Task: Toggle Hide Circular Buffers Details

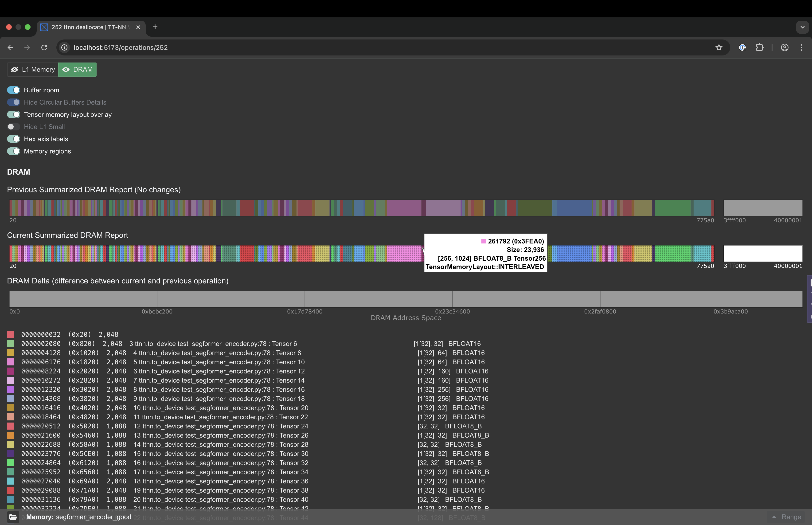Action: 13,102
